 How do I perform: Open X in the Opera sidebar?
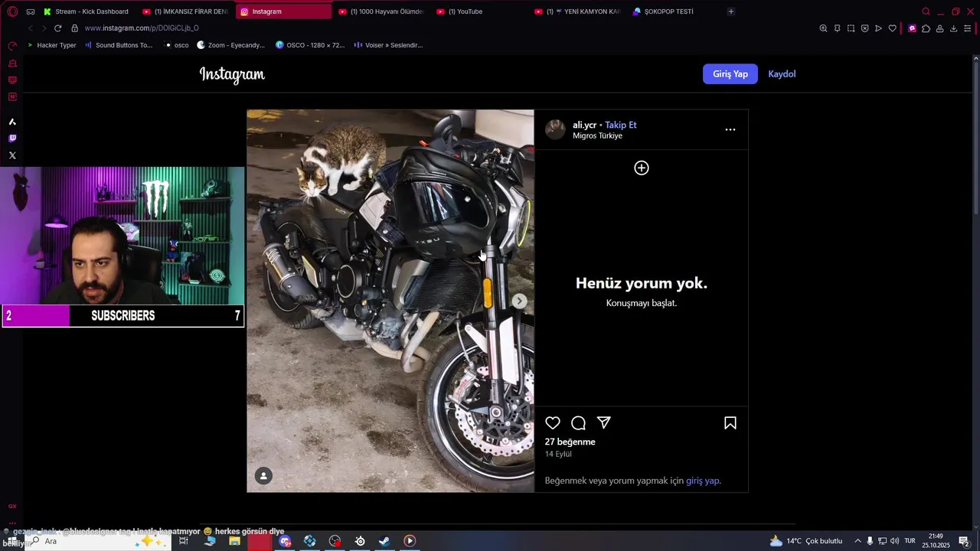click(12, 155)
